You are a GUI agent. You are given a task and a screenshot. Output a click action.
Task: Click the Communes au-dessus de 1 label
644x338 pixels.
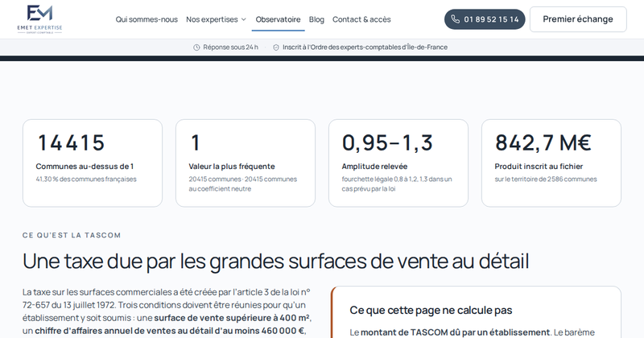coord(85,167)
